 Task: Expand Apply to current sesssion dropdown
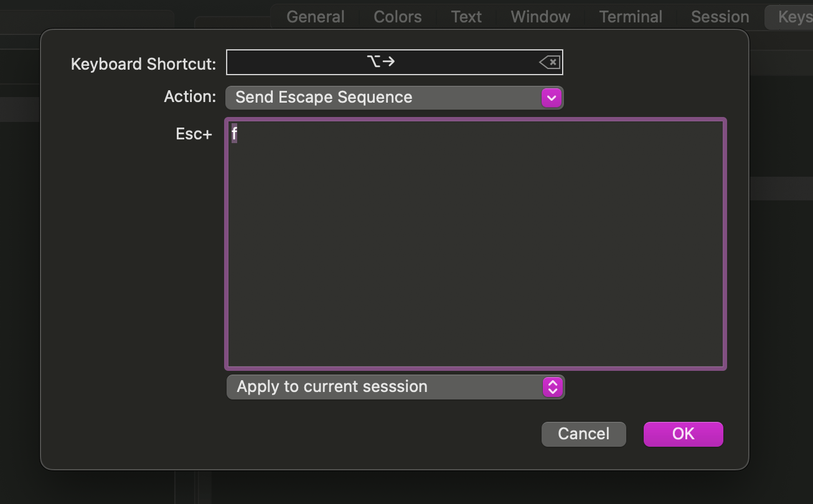[x=395, y=387]
